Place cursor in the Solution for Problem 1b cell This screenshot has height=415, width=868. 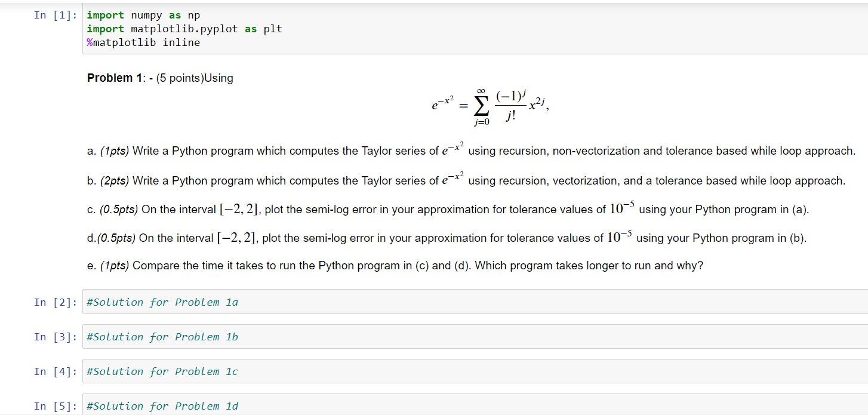tap(161, 337)
